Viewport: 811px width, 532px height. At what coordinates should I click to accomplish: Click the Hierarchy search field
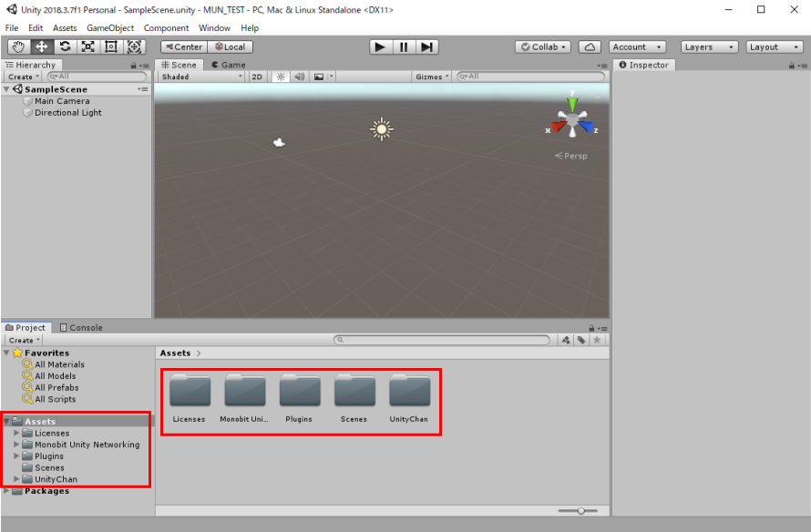click(x=98, y=77)
